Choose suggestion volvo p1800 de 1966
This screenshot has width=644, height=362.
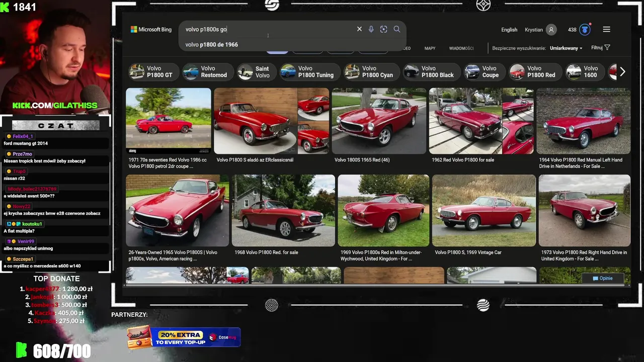pyautogui.click(x=212, y=44)
